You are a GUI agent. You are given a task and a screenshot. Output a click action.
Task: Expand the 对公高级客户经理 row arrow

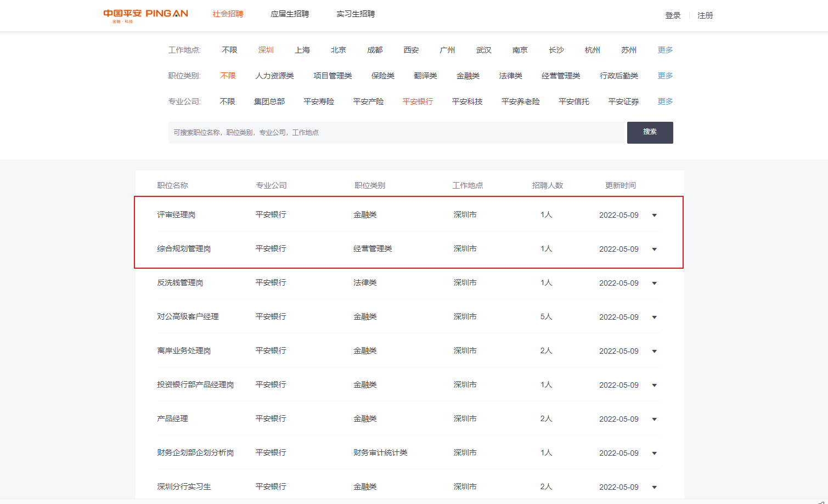click(654, 318)
